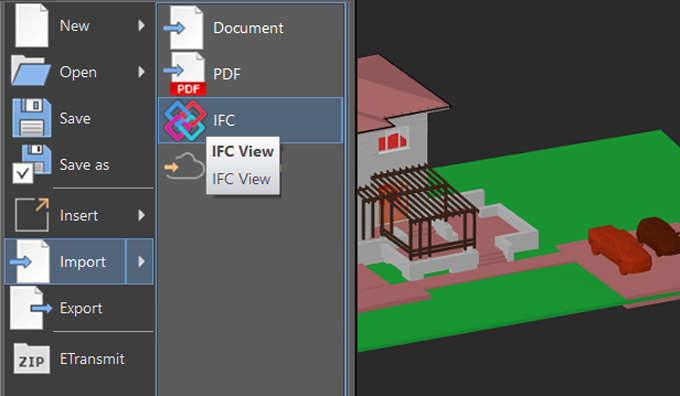Click the Export page-arrow icon
This screenshot has height=396, width=680.
coord(31,308)
